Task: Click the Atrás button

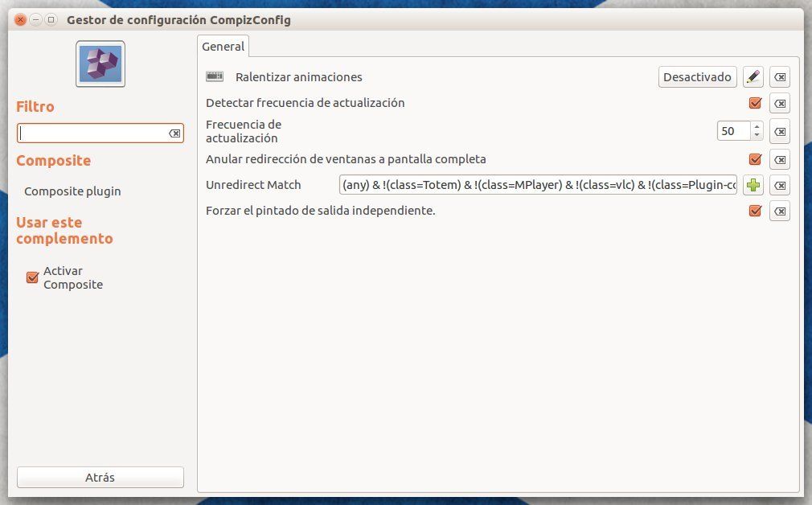Action: point(100,477)
